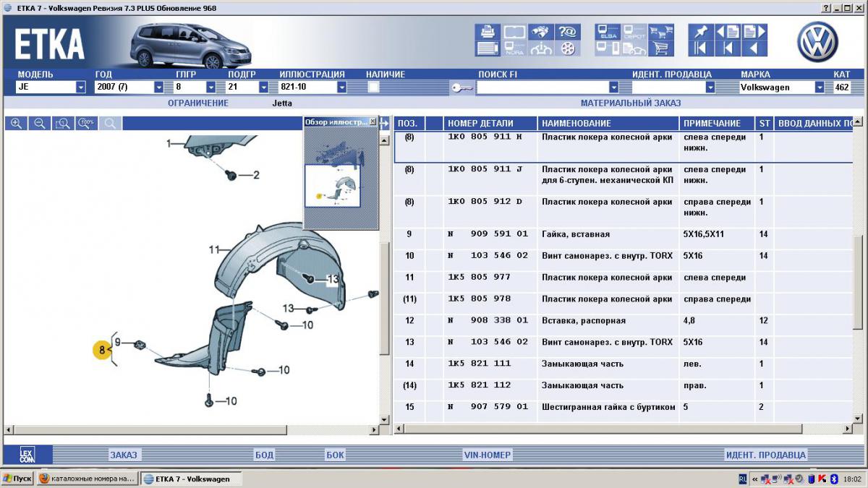The width and height of the screenshot is (868, 488).
Task: Open the help "?@" icon
Action: tap(567, 32)
